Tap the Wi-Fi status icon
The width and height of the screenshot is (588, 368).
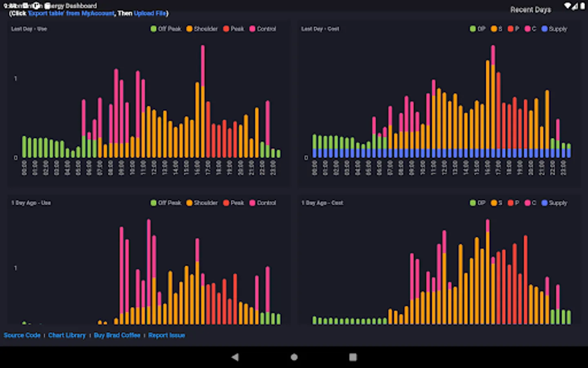(568, 6)
